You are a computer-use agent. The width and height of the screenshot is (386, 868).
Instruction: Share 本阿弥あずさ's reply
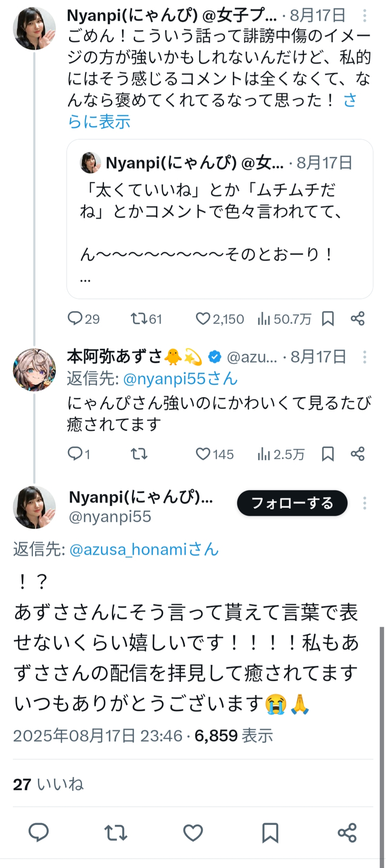(357, 454)
